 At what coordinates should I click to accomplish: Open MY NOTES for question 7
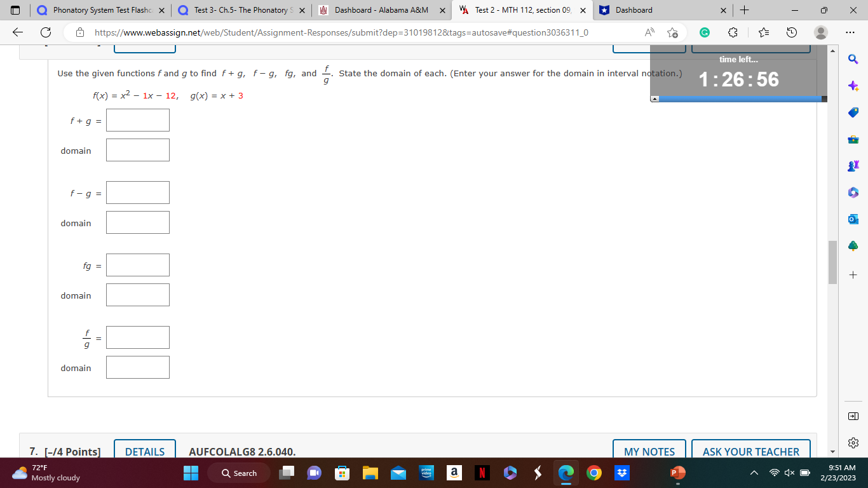[x=649, y=451]
